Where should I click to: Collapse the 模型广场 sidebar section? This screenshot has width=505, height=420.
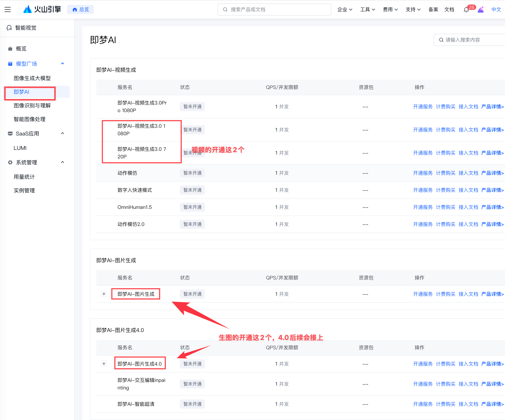point(63,64)
